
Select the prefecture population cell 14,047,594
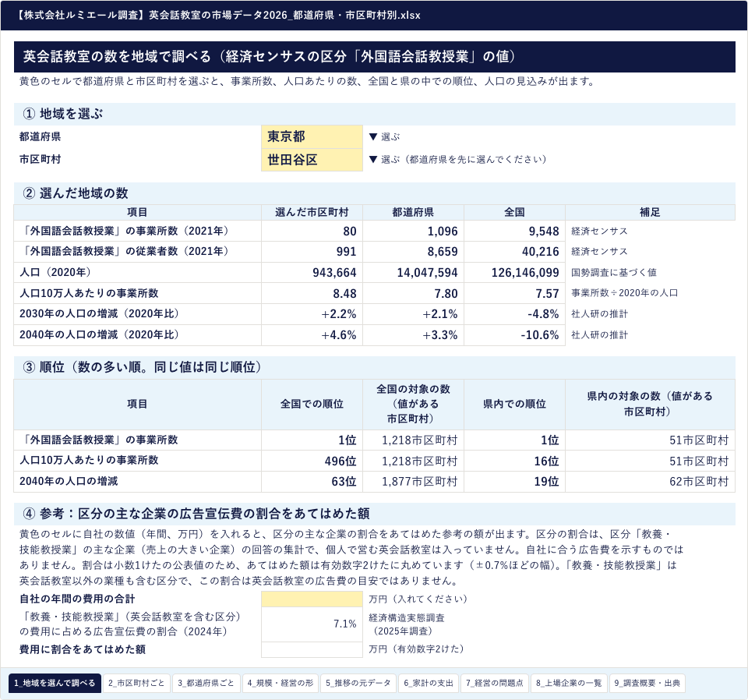(x=413, y=273)
